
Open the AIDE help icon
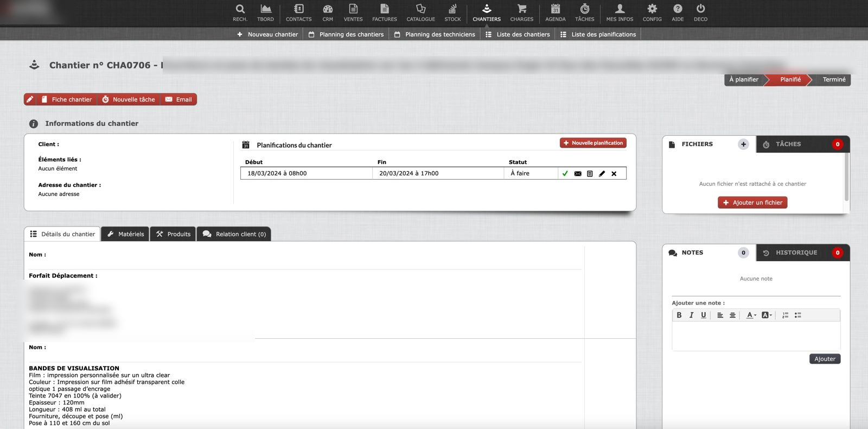678,13
